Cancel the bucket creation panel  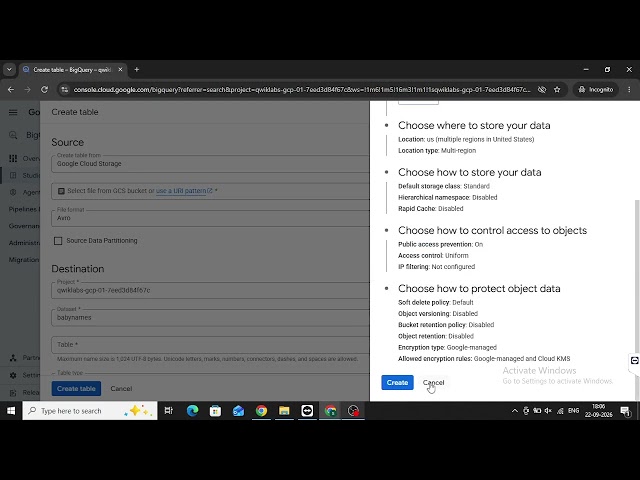[433, 382]
